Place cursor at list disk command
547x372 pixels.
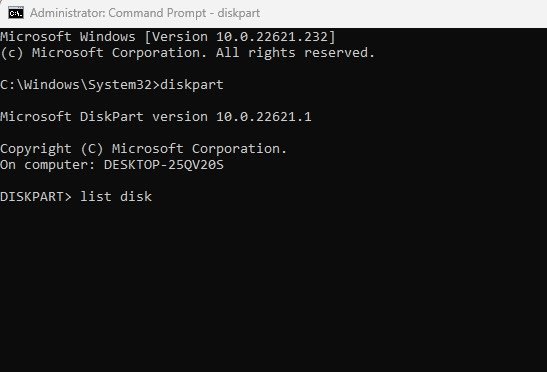click(116, 196)
